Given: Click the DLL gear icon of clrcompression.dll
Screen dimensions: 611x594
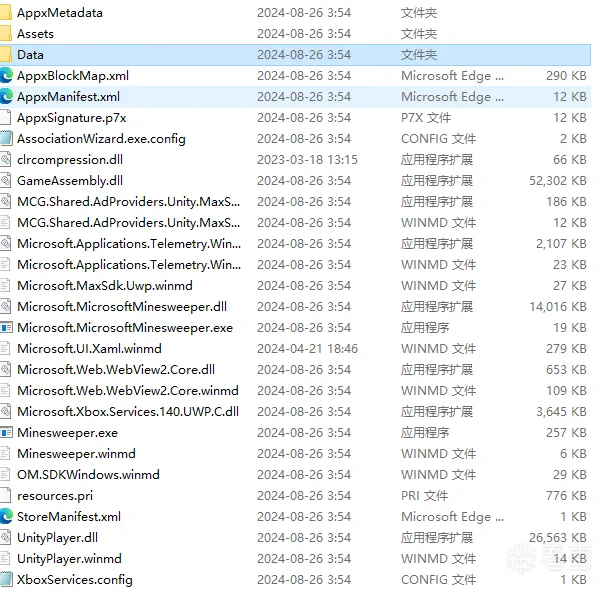Looking at the screenshot, I should coord(5,160).
